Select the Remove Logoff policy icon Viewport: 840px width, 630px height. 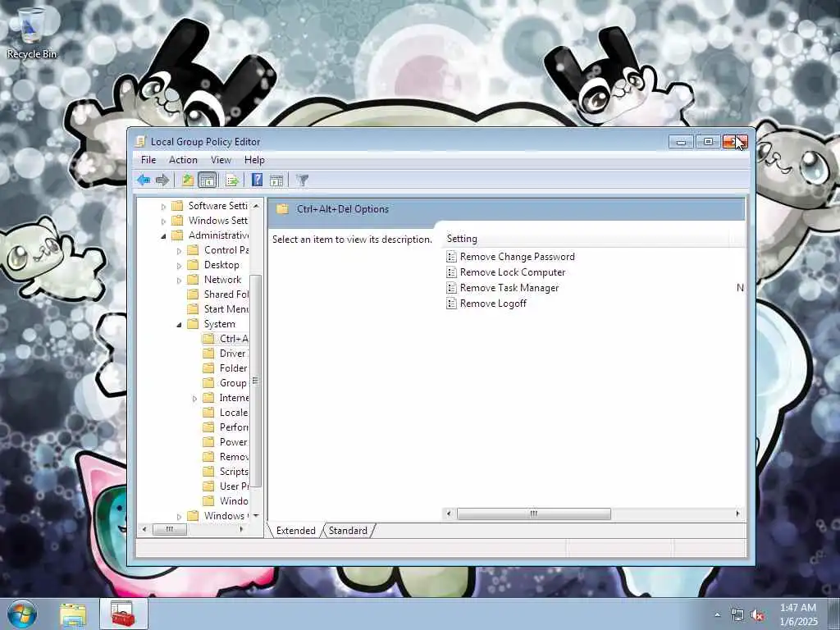click(452, 304)
